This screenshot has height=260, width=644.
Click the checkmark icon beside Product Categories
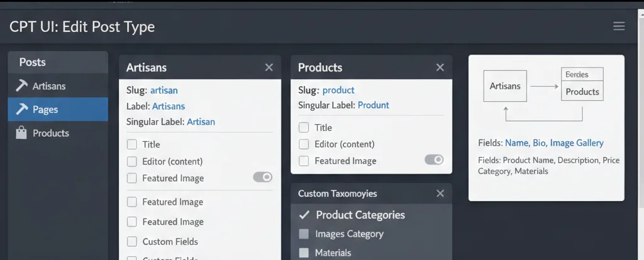point(304,215)
